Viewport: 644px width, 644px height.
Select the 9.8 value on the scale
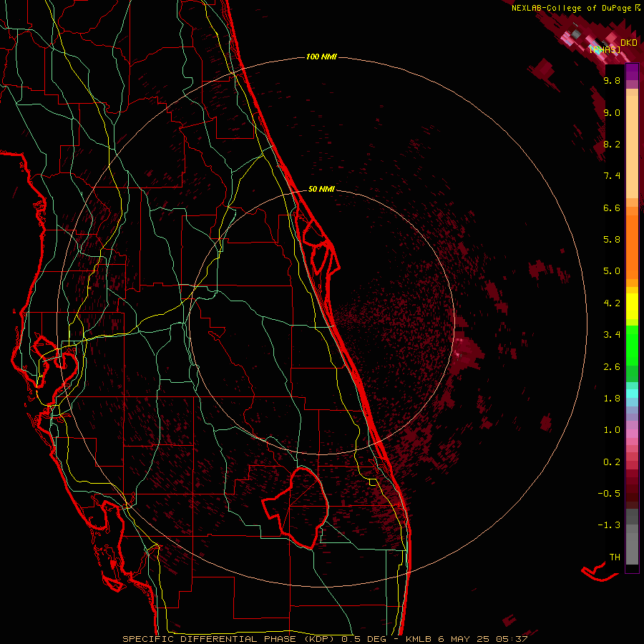pyautogui.click(x=612, y=80)
